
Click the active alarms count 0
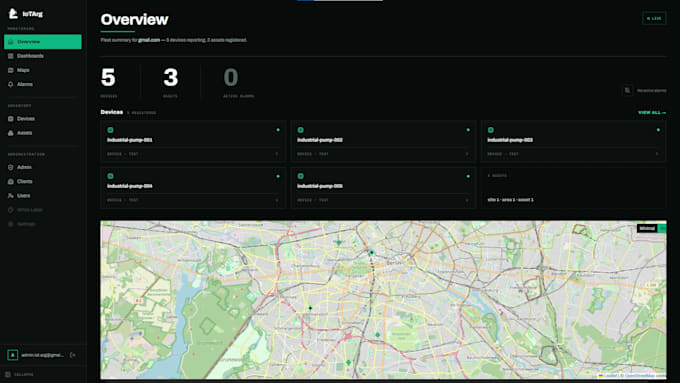pos(231,78)
